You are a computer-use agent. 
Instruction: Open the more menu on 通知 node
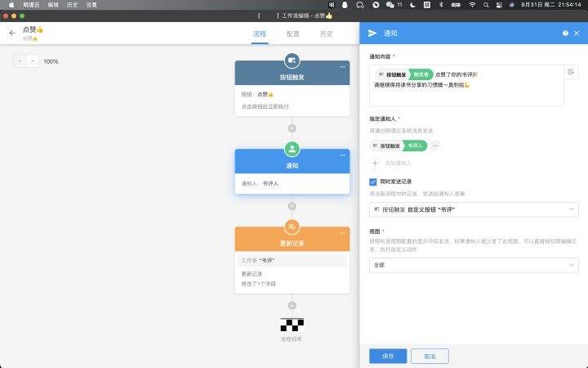(x=342, y=155)
